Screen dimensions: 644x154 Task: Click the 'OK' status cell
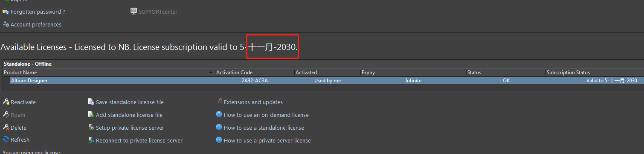pyautogui.click(x=506, y=81)
